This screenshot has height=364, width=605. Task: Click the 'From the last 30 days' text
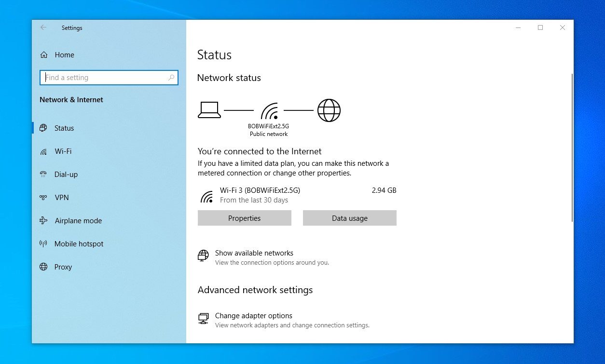254,200
